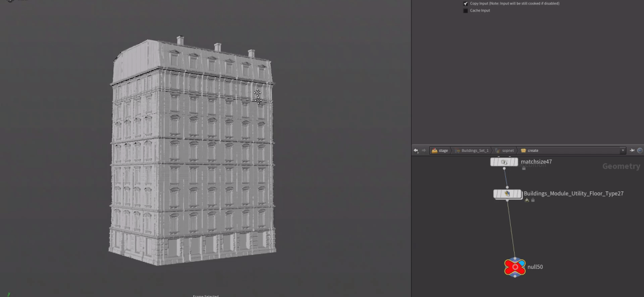Click the pin icon beside the path bar
The width and height of the screenshot is (644, 297).
click(x=633, y=151)
